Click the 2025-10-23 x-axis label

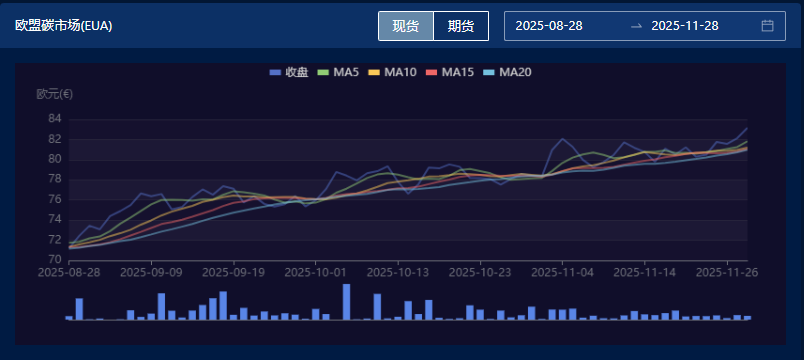[x=480, y=272]
